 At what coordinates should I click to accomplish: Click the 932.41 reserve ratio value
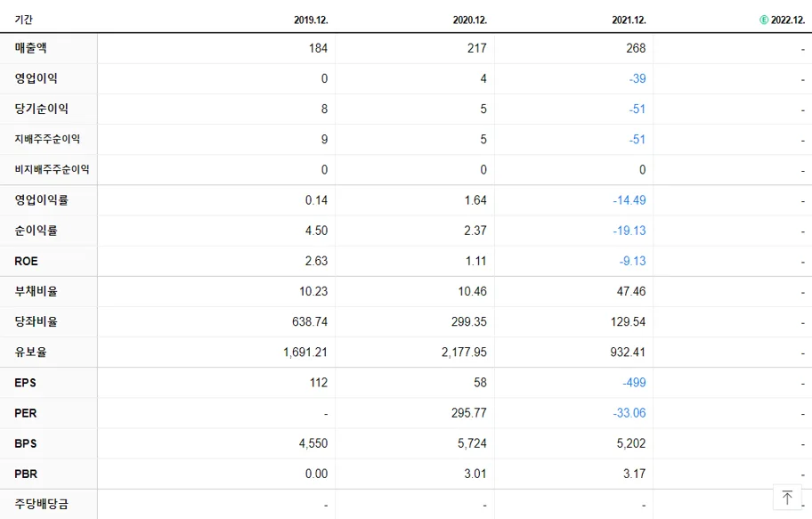click(x=628, y=353)
